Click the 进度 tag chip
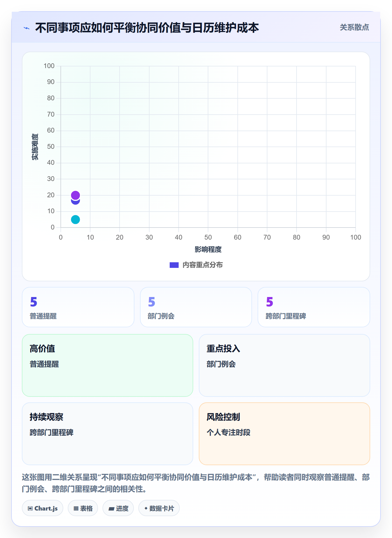Image resolution: width=392 pixels, height=538 pixels. coord(118,508)
